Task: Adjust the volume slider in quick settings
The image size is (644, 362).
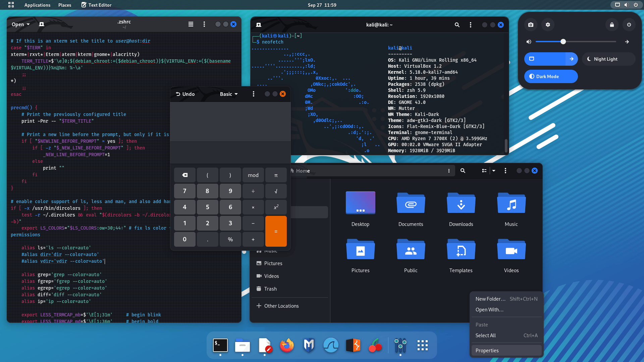Action: [x=563, y=42]
